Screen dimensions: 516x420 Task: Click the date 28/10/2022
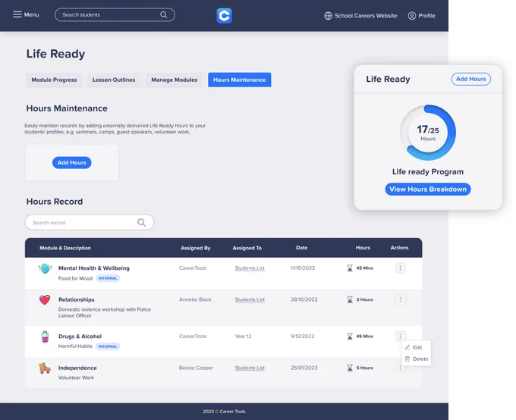304,299
